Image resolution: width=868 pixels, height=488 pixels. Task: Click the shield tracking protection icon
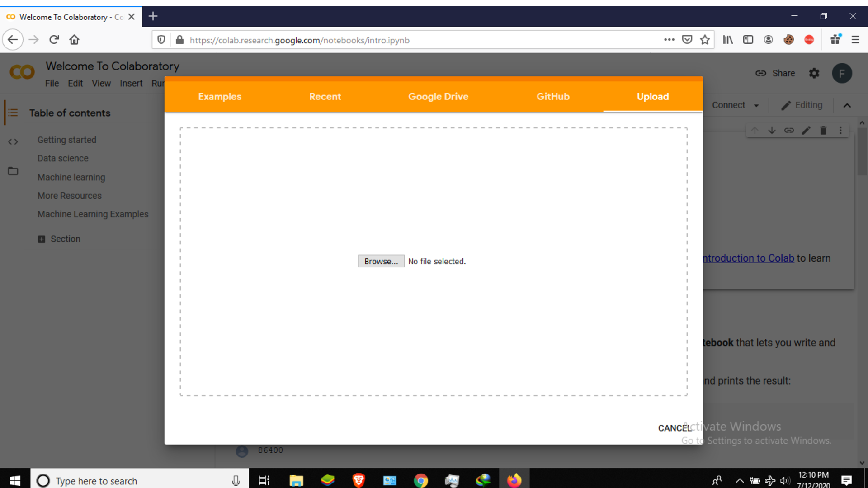pyautogui.click(x=161, y=40)
